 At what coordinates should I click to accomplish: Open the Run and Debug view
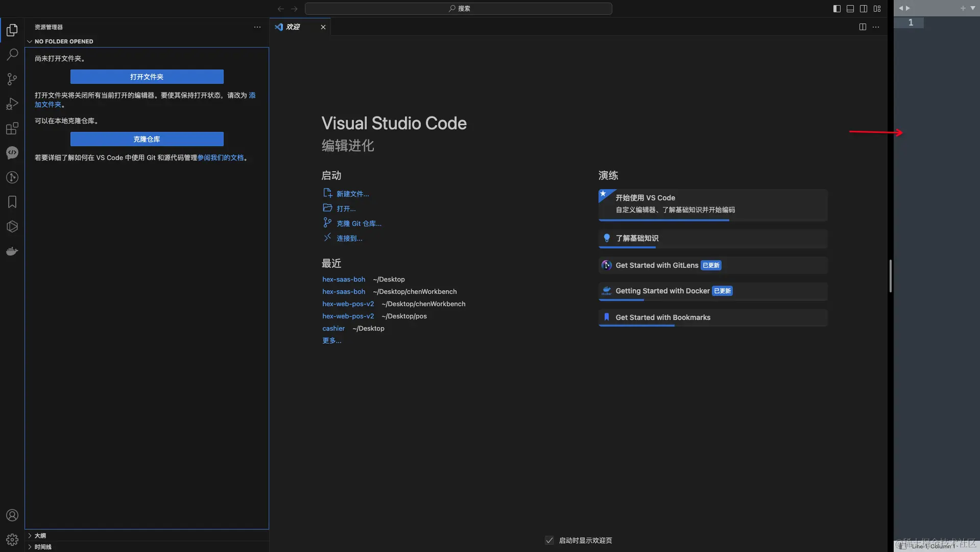click(12, 103)
